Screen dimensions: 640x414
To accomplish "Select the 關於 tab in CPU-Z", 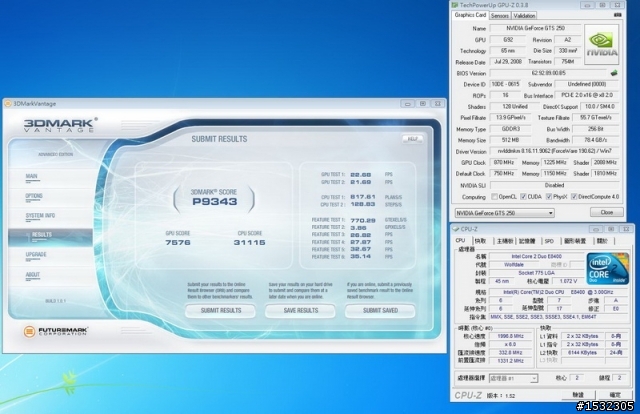I will [x=602, y=241].
